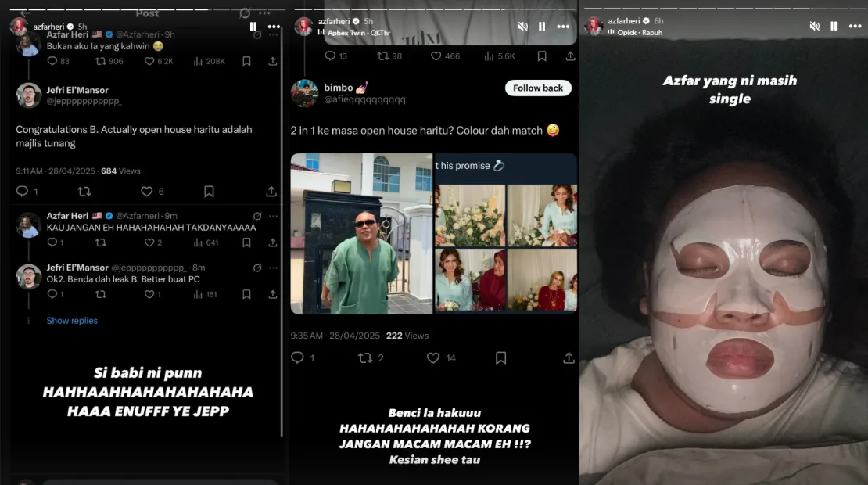Share bimbo's open house tweet
This screenshot has width=868, height=485.
click(x=569, y=357)
